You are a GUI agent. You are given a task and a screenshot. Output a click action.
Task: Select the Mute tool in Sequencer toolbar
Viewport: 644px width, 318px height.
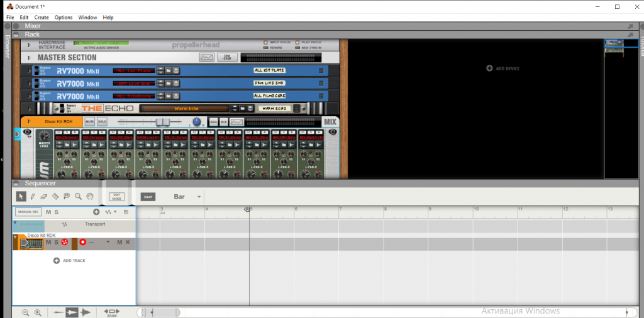(x=67, y=197)
